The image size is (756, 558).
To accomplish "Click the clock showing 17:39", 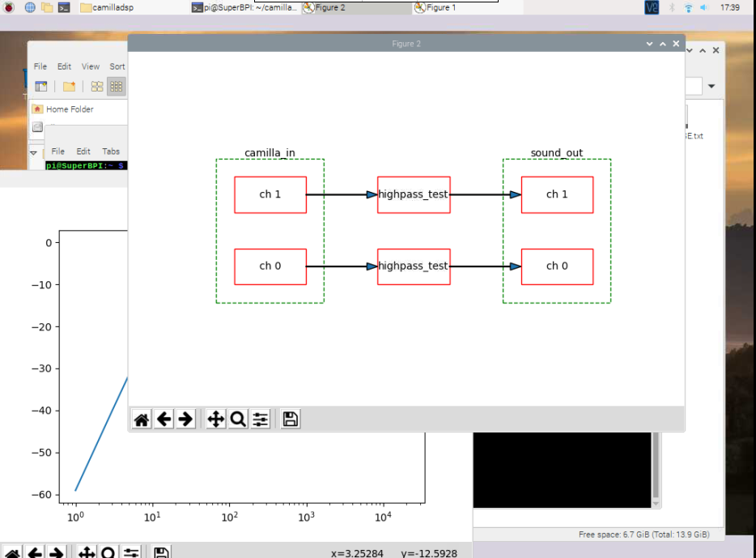I will click(x=730, y=7).
